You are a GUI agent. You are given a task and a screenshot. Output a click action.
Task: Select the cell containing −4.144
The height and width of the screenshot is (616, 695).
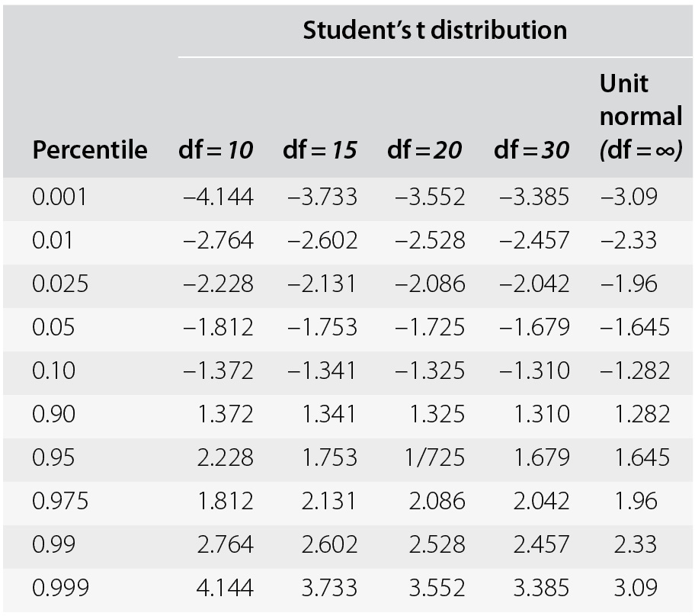pyautogui.click(x=218, y=197)
